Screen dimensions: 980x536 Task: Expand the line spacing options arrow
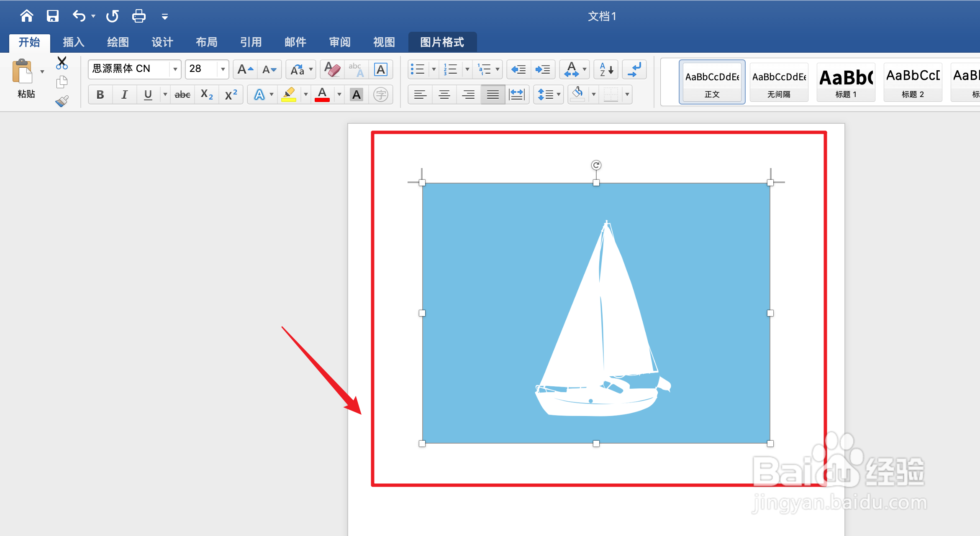click(559, 94)
